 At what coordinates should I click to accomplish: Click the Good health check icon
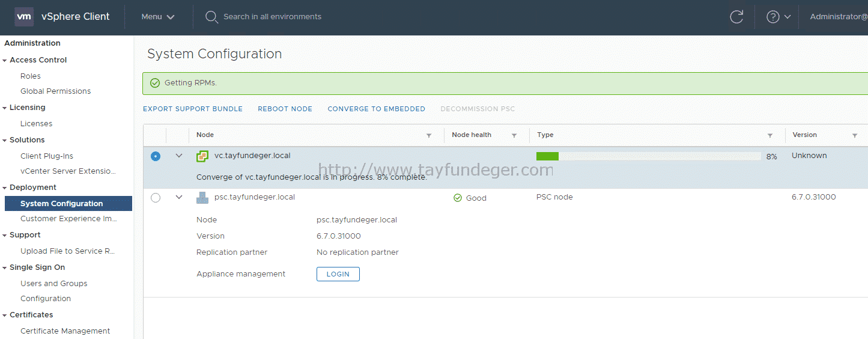[458, 198]
